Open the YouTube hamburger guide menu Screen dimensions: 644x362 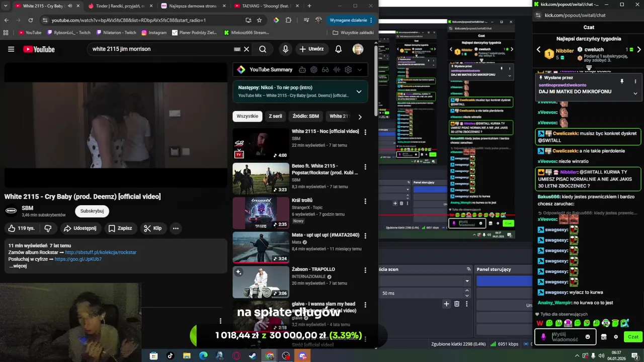[x=11, y=49]
